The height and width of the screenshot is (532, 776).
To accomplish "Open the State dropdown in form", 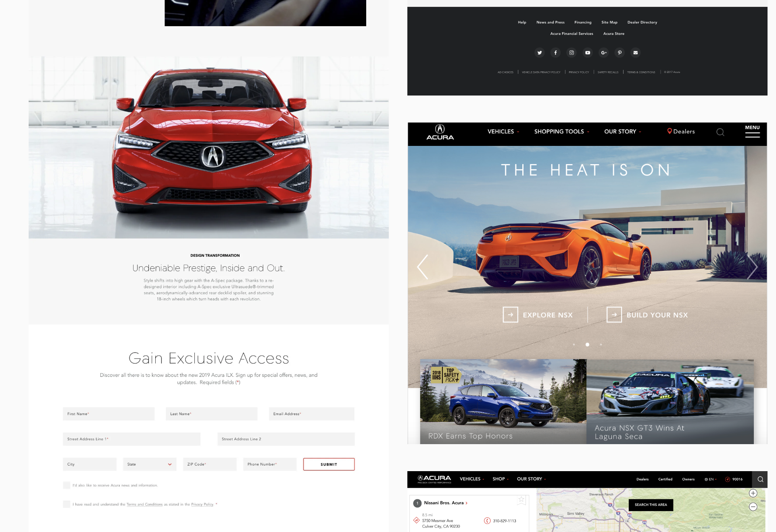I will tap(150, 464).
